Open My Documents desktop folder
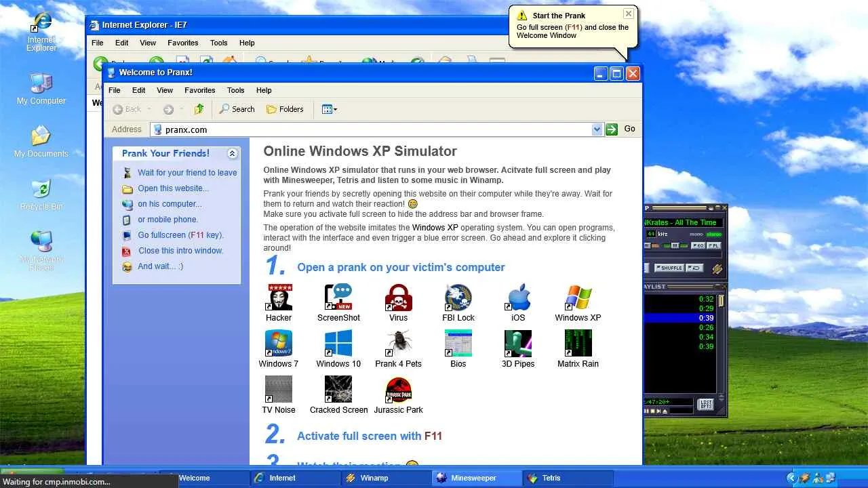The image size is (868, 488). pyautogui.click(x=41, y=142)
